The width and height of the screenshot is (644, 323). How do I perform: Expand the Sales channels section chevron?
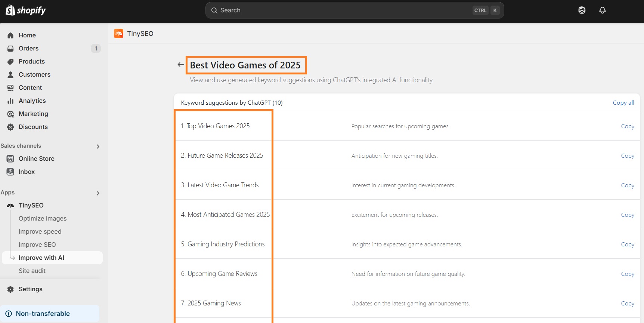pyautogui.click(x=98, y=146)
